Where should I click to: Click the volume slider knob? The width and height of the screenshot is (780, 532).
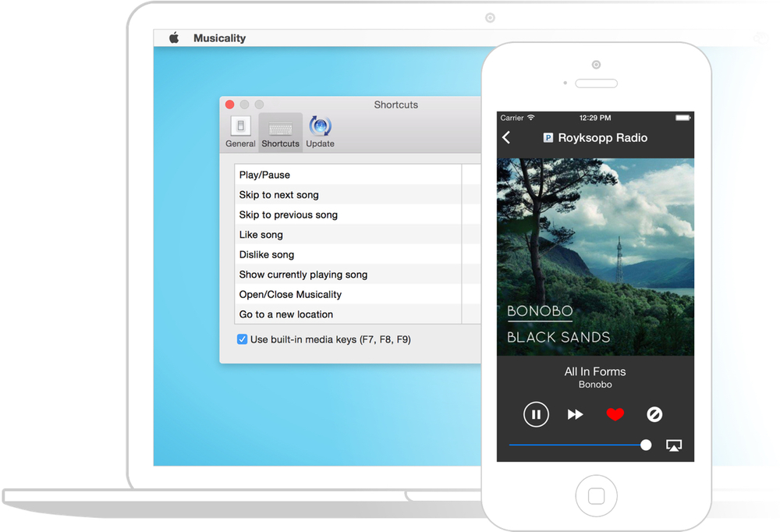(646, 445)
